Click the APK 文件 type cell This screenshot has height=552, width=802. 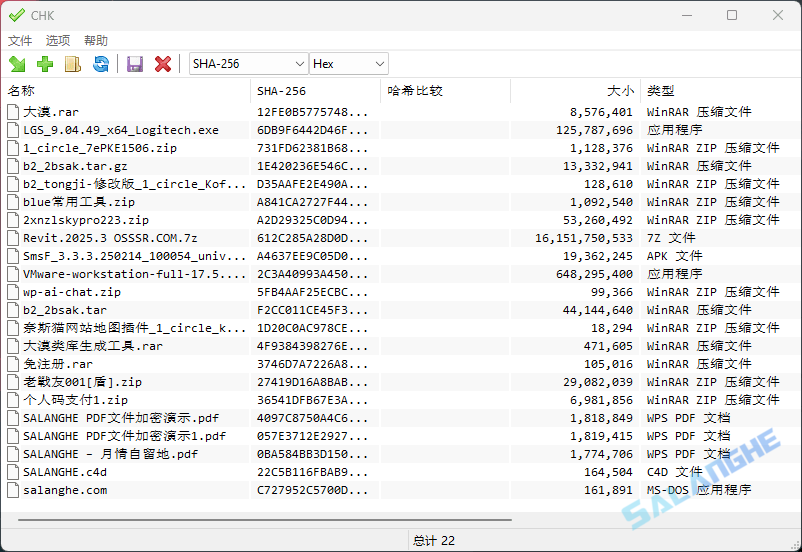pos(674,256)
